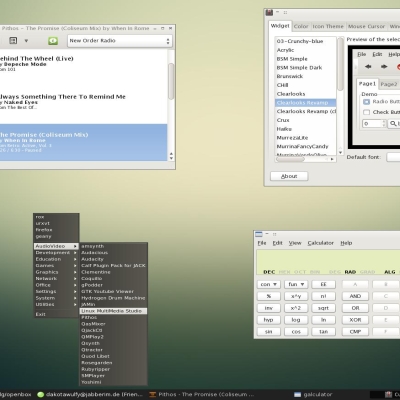Switch galculator angle unit to DEG
The height and width of the screenshot is (400, 400).
click(x=335, y=272)
